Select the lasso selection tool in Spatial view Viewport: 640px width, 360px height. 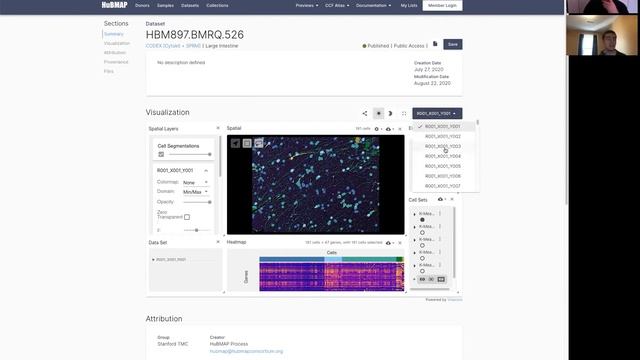pos(258,143)
